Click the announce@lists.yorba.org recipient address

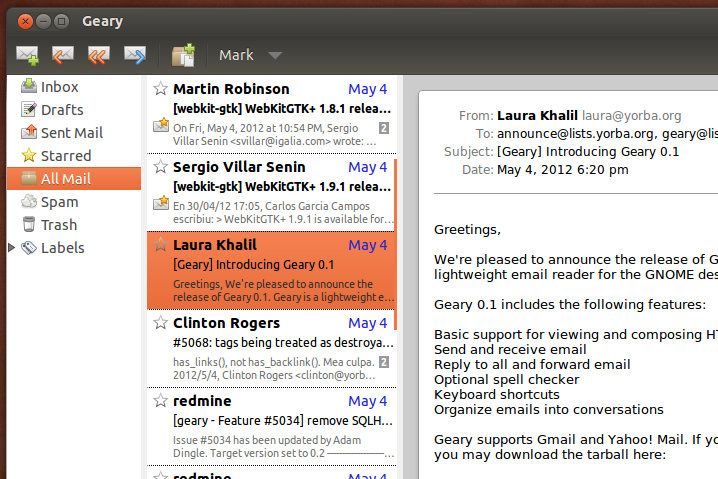pyautogui.click(x=577, y=134)
